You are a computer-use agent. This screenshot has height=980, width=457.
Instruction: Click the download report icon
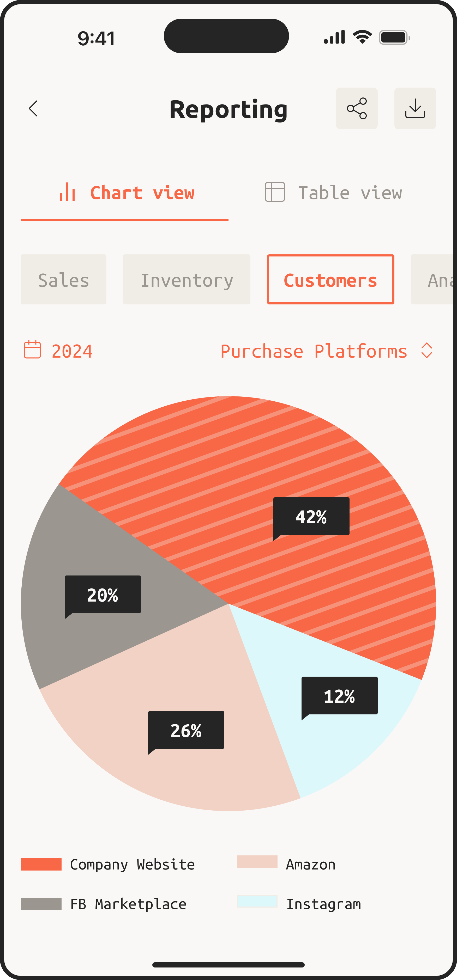pyautogui.click(x=415, y=109)
